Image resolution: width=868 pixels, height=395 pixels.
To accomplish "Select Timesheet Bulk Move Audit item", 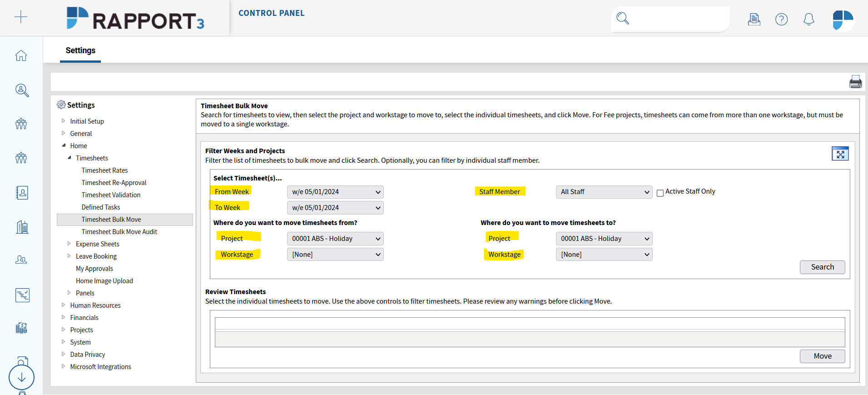I will click(119, 232).
